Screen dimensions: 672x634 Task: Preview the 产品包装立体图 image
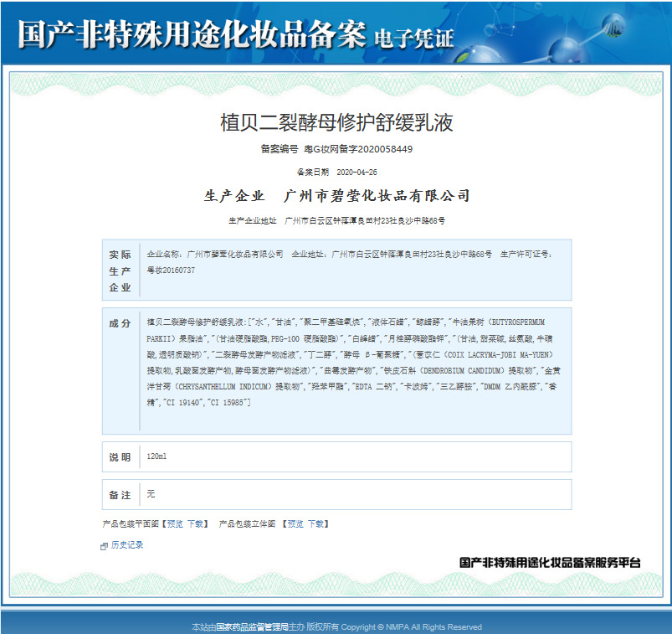click(x=295, y=523)
